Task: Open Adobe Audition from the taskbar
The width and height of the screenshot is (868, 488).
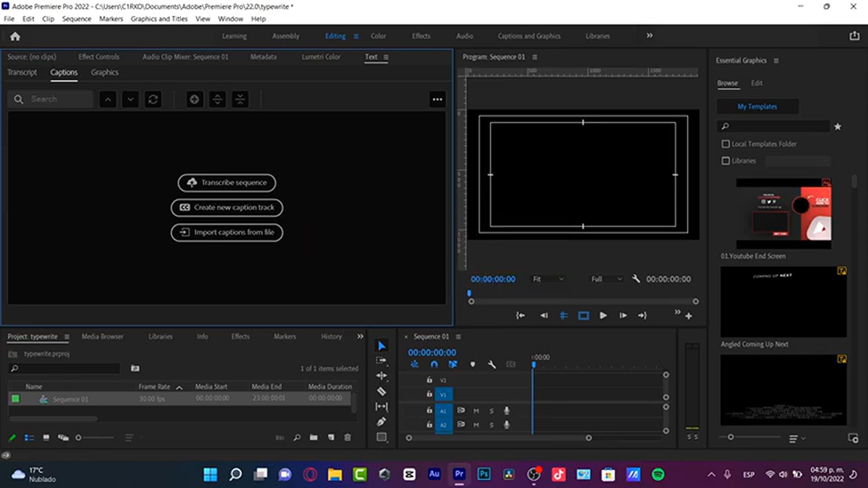Action: (x=434, y=474)
